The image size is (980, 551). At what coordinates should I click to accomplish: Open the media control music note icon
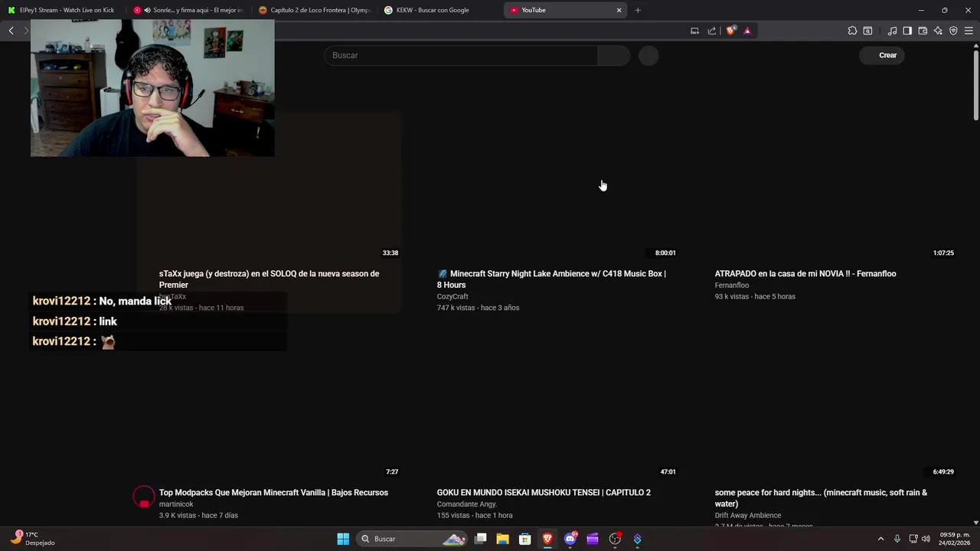tap(892, 31)
